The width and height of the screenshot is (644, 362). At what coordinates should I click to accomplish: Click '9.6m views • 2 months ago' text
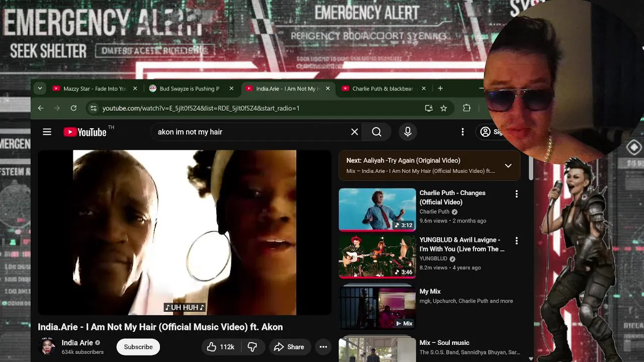tap(453, 221)
